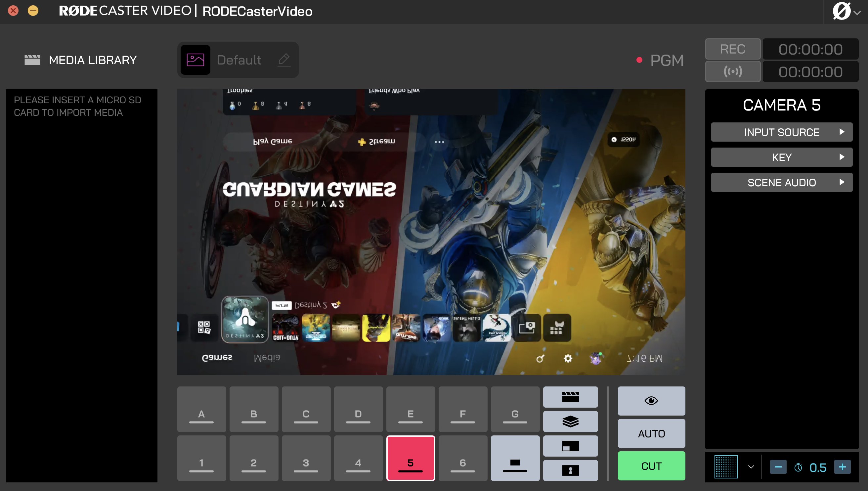The width and height of the screenshot is (868, 491).
Task: Expand the INPUT SOURCE section
Action: 781,132
